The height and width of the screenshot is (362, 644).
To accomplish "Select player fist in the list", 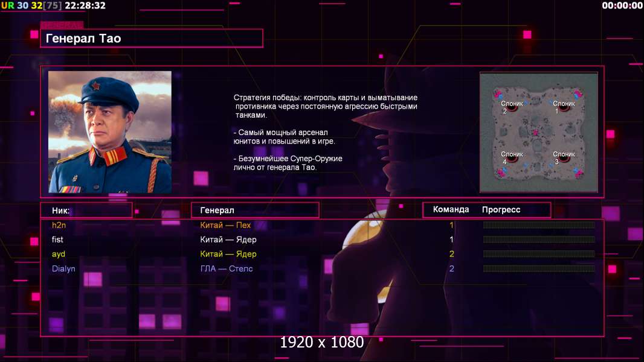I will [x=57, y=240].
